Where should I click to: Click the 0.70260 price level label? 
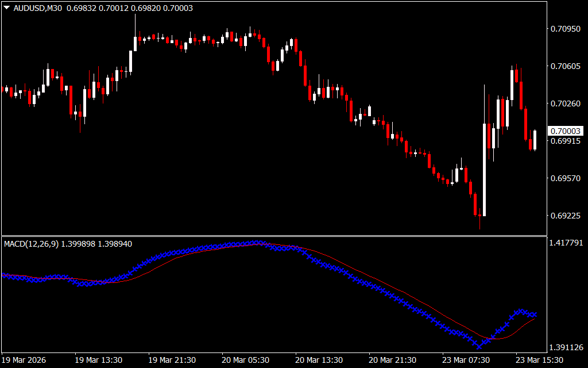click(565, 104)
